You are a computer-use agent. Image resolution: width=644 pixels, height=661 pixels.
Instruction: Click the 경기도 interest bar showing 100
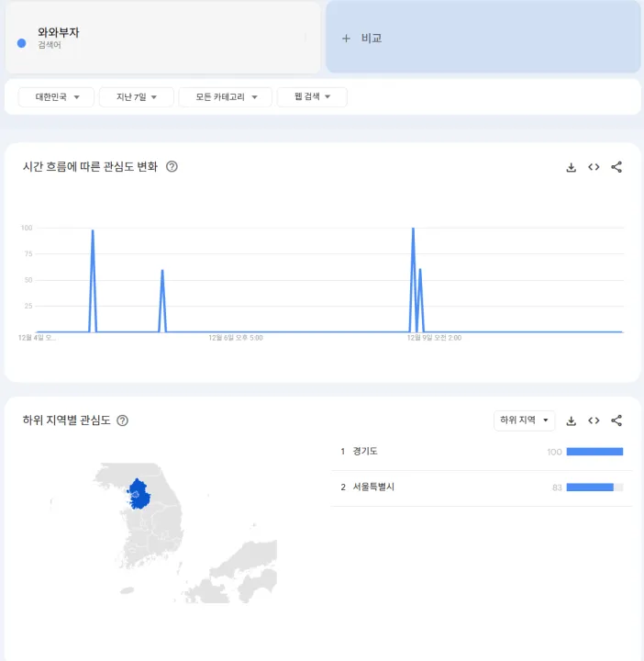click(x=594, y=452)
